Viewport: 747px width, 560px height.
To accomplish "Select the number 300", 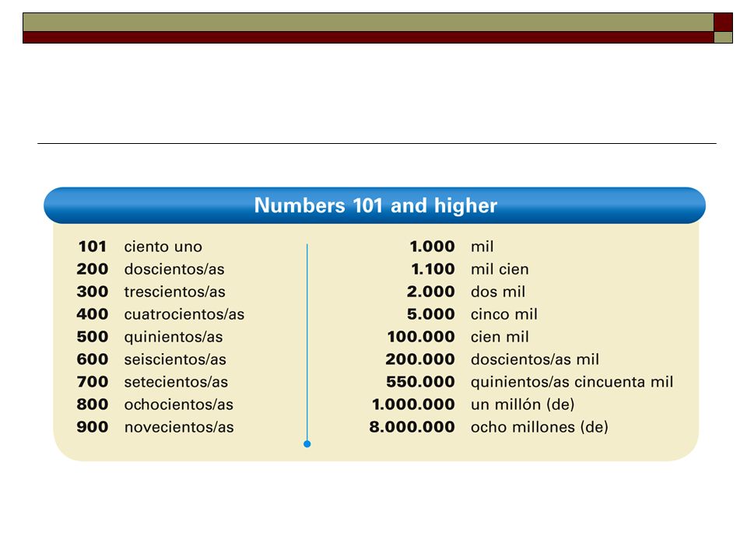I will click(93, 292).
